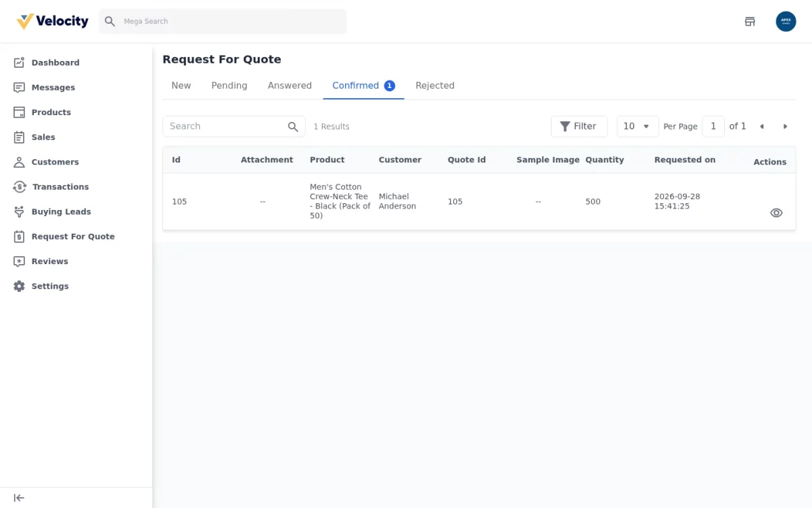The width and height of the screenshot is (812, 508).
Task: Click the Settings gear icon
Action: click(19, 286)
